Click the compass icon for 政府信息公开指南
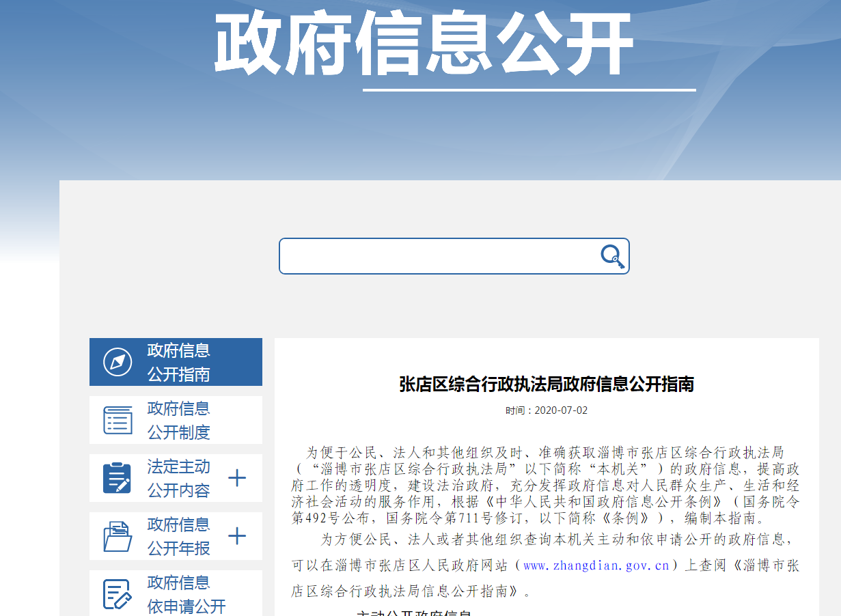 118,362
